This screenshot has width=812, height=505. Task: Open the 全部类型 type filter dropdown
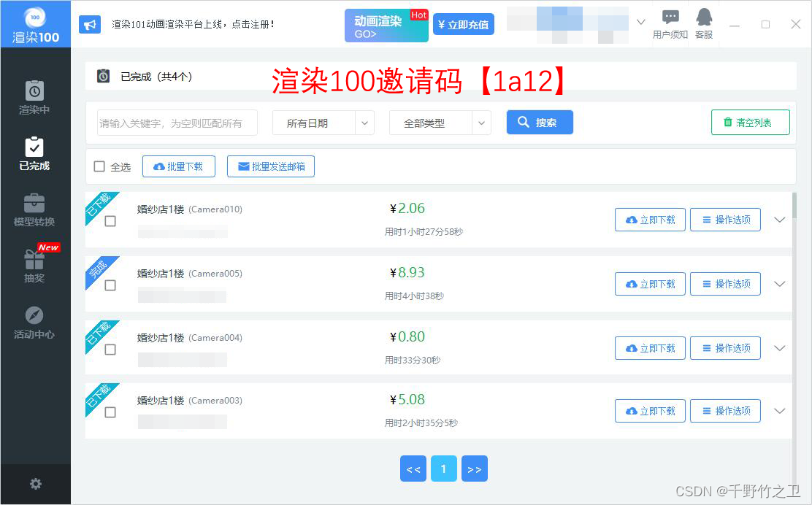coord(440,123)
